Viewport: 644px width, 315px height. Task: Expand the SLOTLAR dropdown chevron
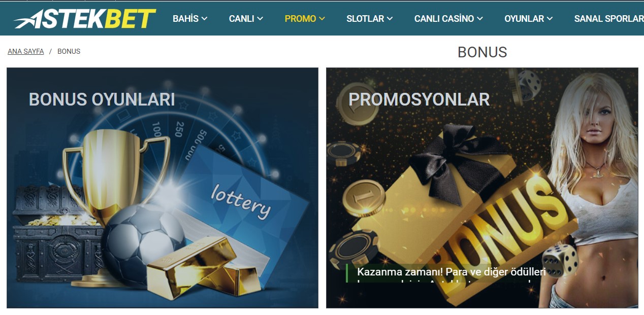click(x=390, y=19)
